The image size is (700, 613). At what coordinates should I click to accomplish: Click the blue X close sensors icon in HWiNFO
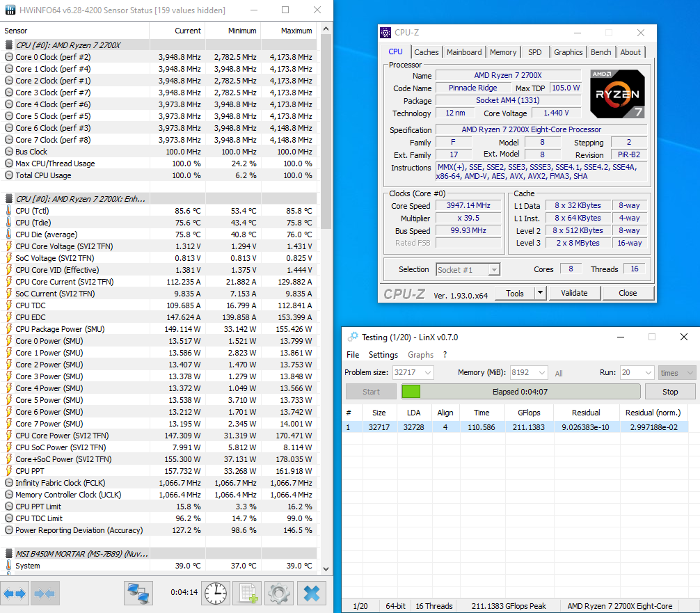point(312,594)
